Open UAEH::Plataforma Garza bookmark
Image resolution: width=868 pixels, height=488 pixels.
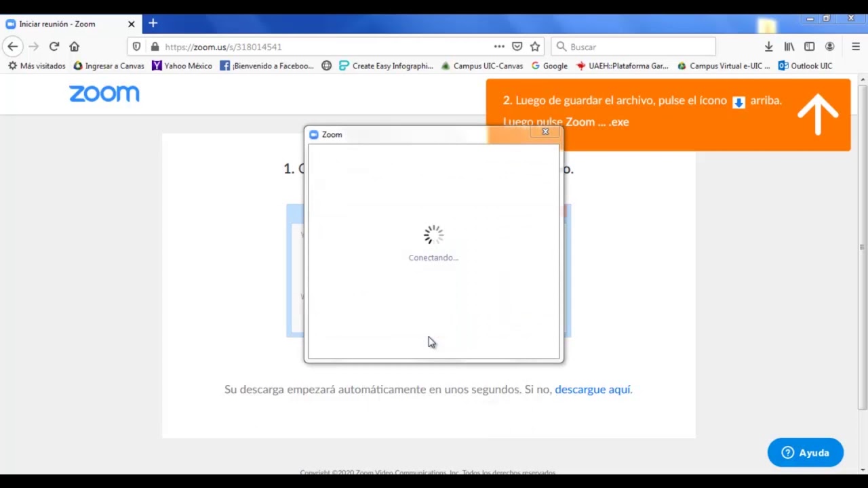tap(622, 66)
